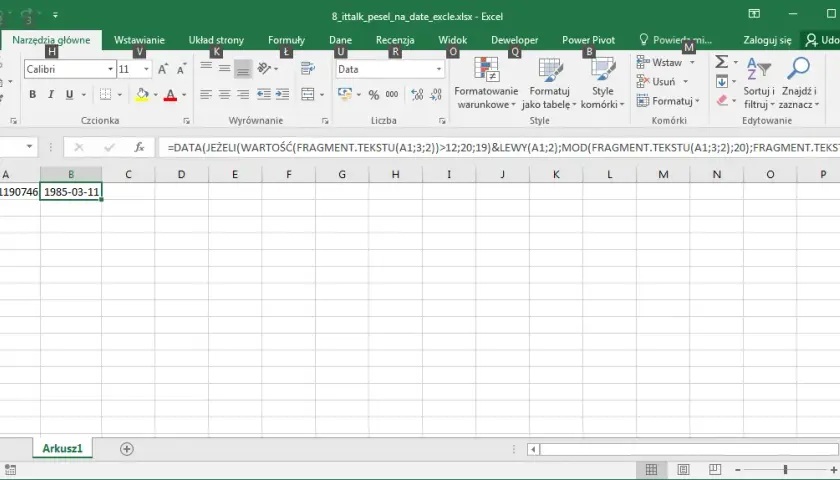Open underline style dropdown arrow
840x480 pixels.
(x=84, y=95)
